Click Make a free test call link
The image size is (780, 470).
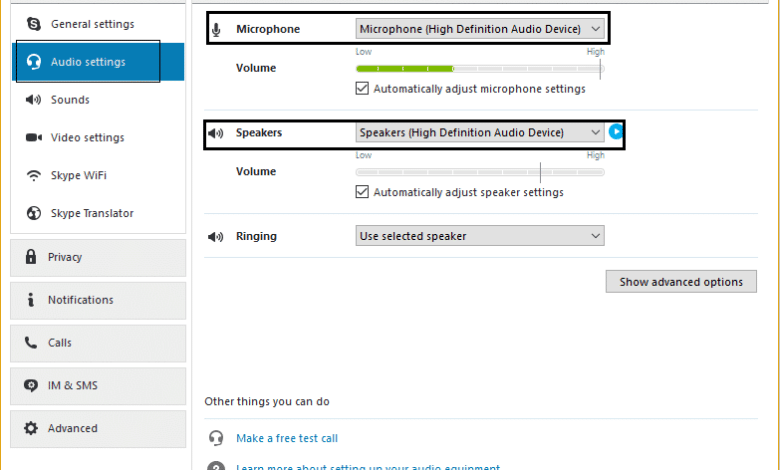(x=287, y=438)
